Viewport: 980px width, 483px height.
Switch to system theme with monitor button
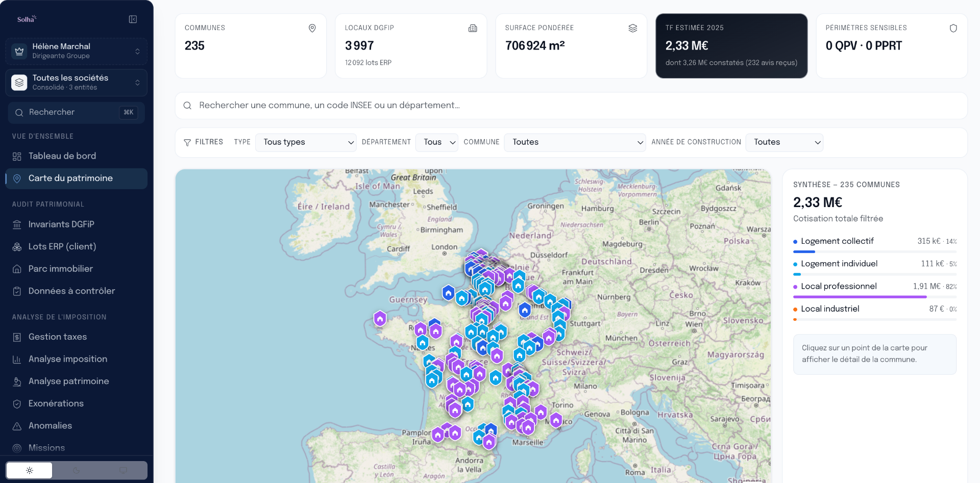123,470
